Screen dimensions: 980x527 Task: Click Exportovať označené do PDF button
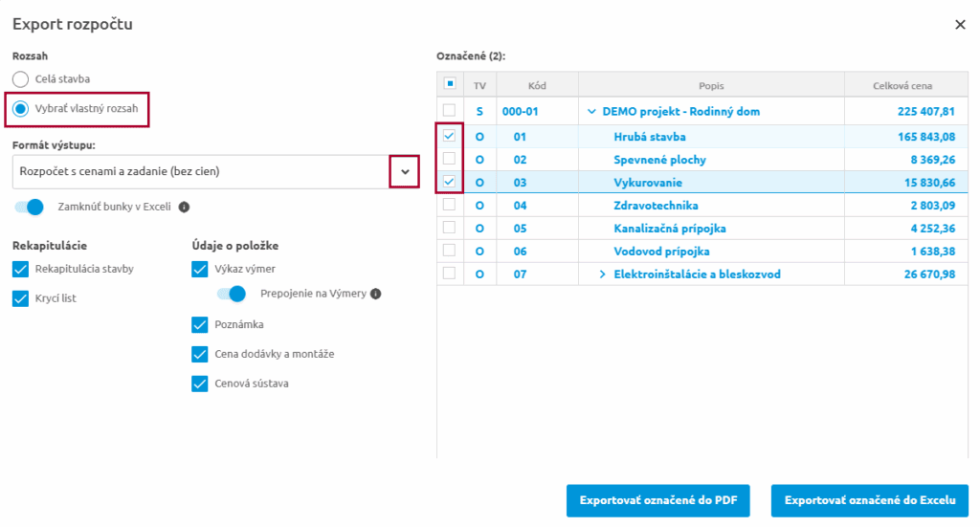pyautogui.click(x=657, y=500)
